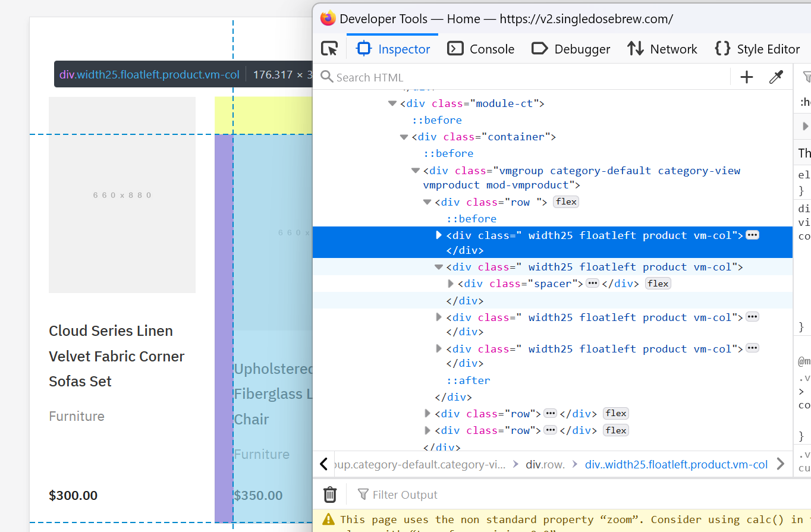This screenshot has height=532, width=811.
Task: Open the Debugger tab
Action: (x=571, y=49)
